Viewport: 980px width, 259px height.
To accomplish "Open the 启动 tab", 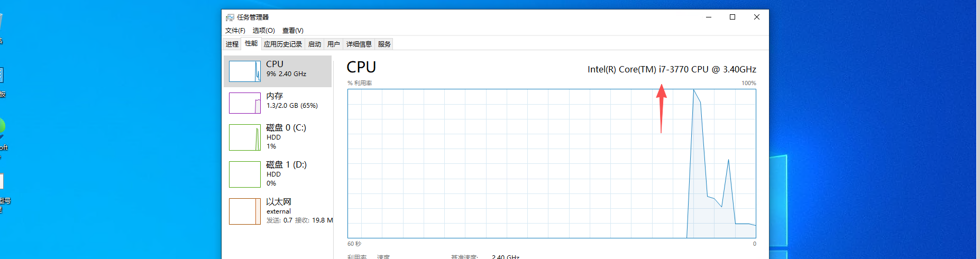I will (x=315, y=44).
